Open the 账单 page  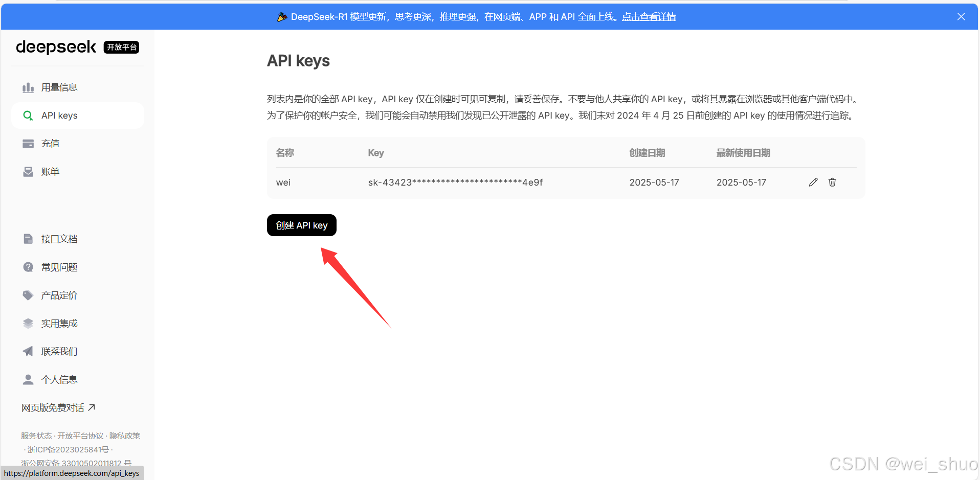[x=78, y=172]
